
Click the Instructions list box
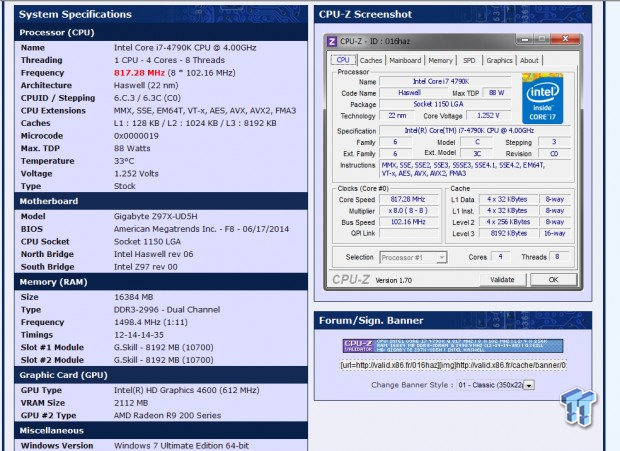[x=476, y=169]
